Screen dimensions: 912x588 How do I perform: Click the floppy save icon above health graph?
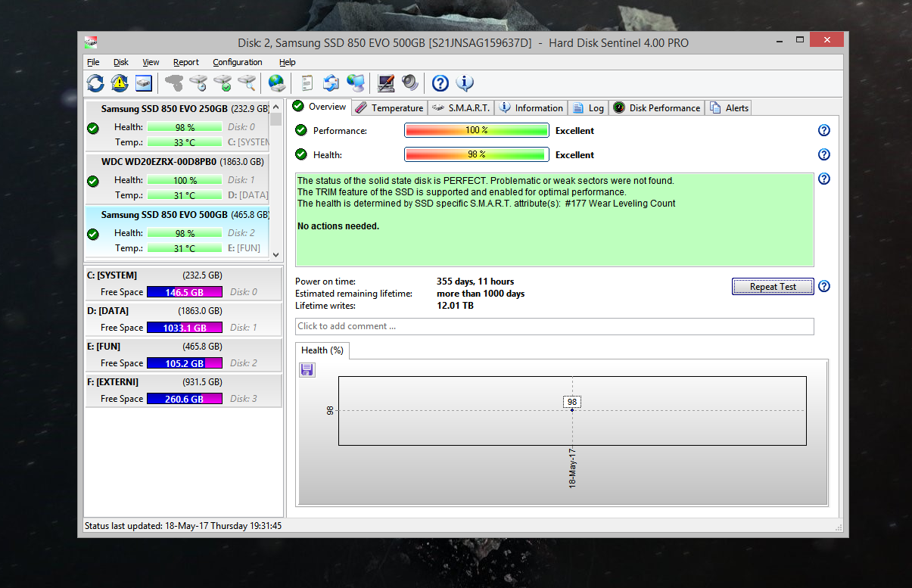tap(307, 370)
